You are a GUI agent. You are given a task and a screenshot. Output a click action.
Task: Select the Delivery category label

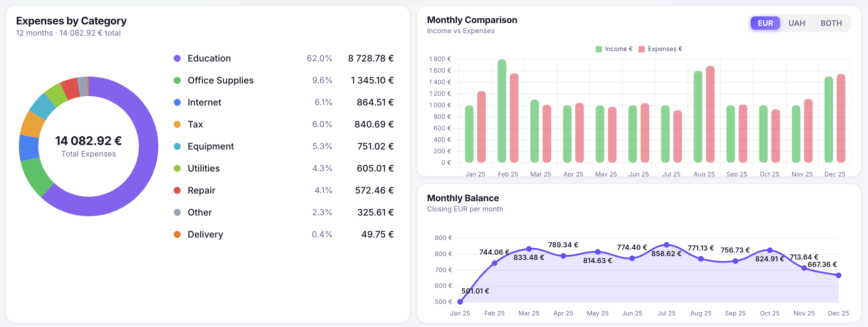(205, 234)
